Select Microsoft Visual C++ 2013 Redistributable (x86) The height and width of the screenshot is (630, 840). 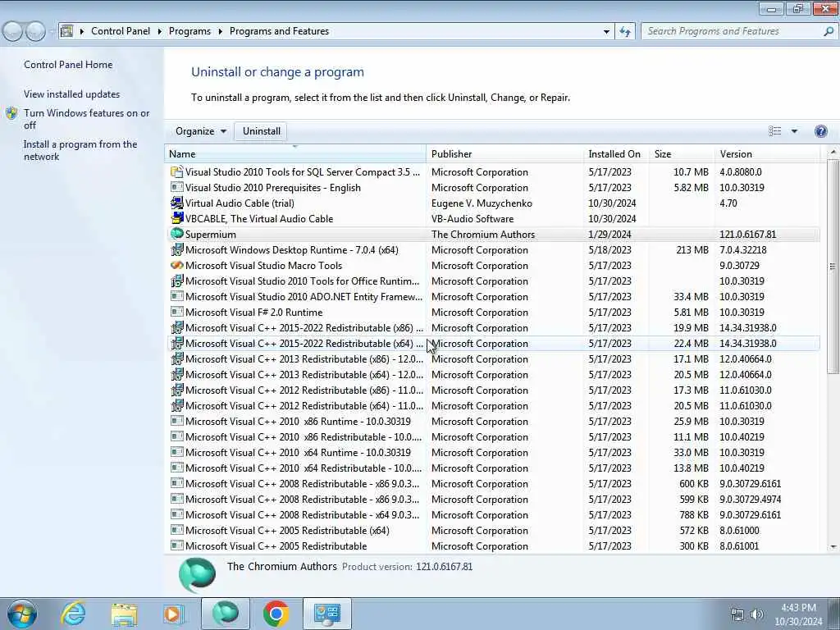[x=492, y=359]
